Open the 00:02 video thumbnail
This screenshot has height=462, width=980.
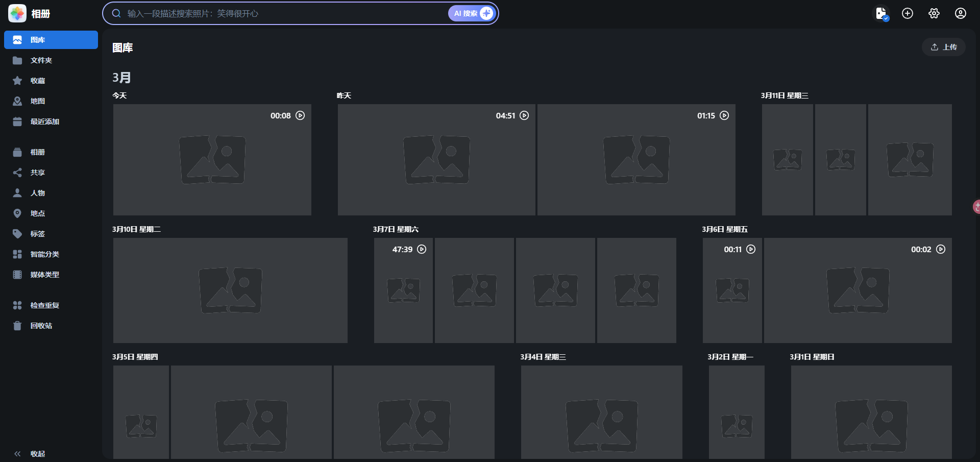(858, 290)
